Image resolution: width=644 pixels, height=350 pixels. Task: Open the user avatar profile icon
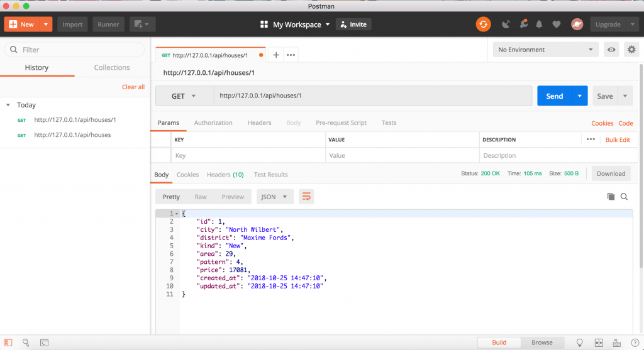[577, 25]
